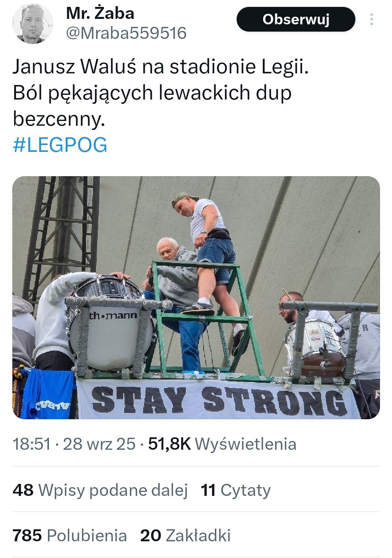
Task: Click the 28 wrz 25 post date
Action: tap(99, 444)
